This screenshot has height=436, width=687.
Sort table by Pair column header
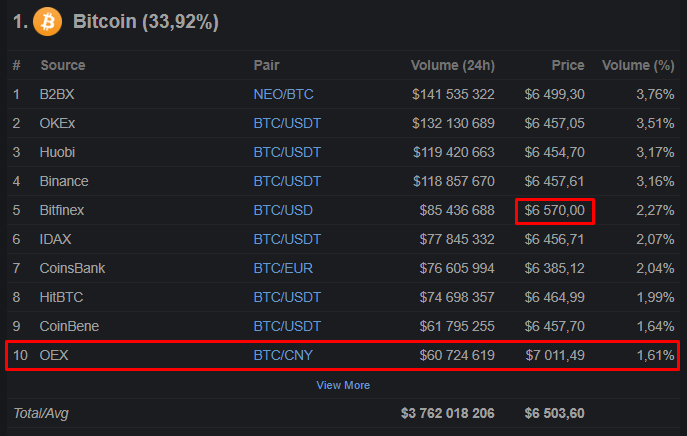[266, 65]
